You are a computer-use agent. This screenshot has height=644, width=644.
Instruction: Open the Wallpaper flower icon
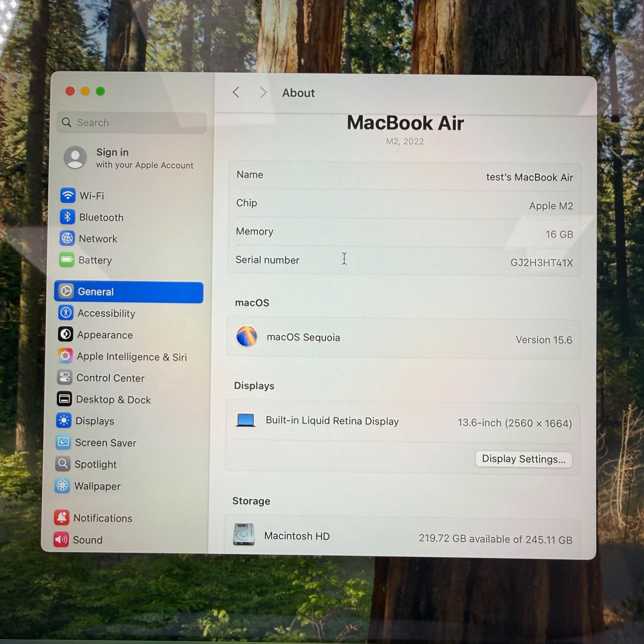point(62,485)
